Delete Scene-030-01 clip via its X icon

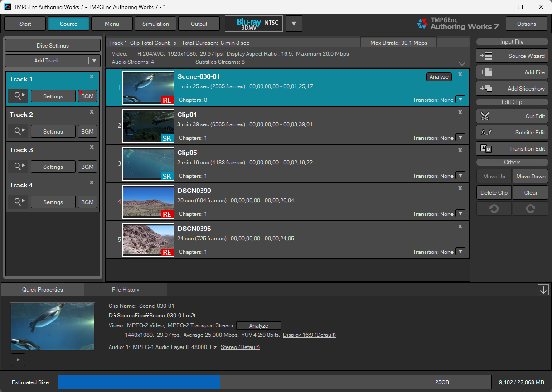point(460,74)
